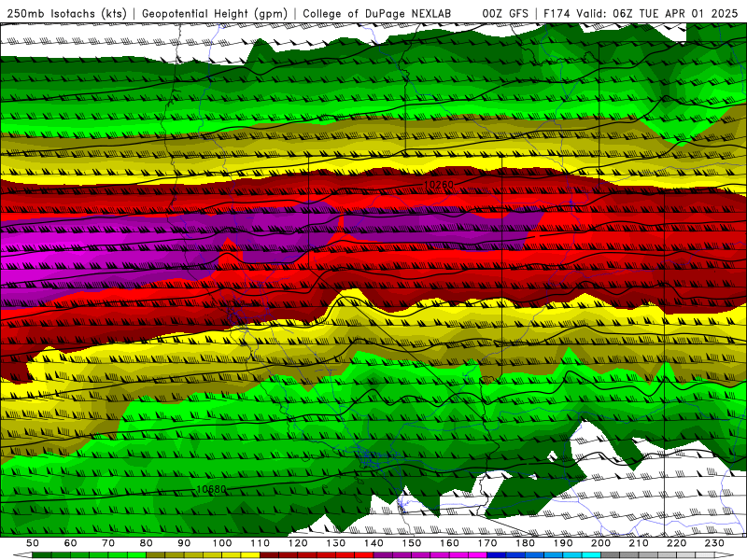Screen dimensions: 747x560
Task: Click the 170 knot color bar label
Action: click(487, 543)
